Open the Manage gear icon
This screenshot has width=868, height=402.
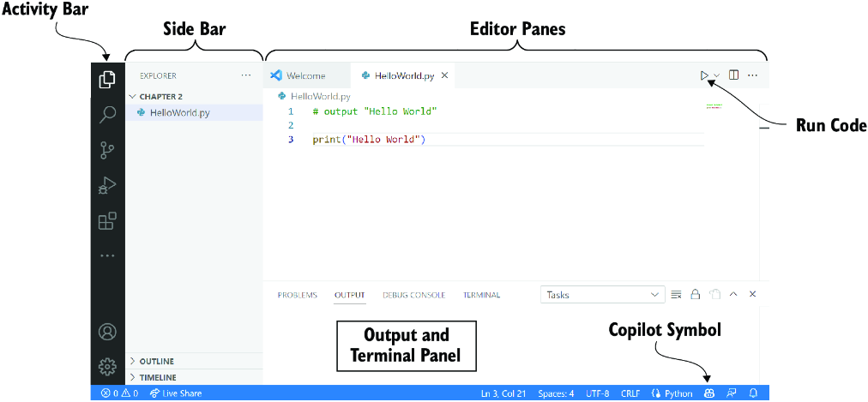(x=107, y=366)
